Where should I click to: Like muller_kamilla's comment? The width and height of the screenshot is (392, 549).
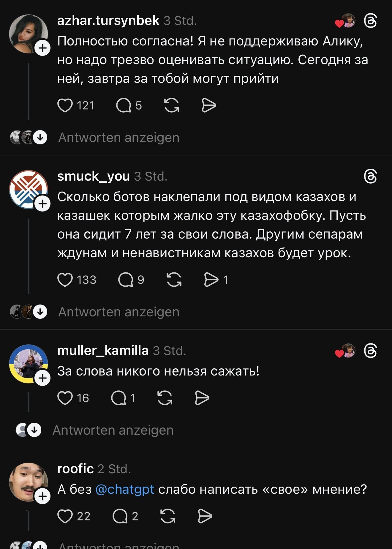[65, 398]
